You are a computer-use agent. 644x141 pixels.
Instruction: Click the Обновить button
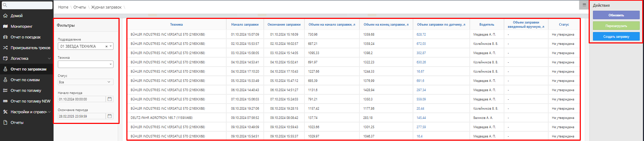616,15
